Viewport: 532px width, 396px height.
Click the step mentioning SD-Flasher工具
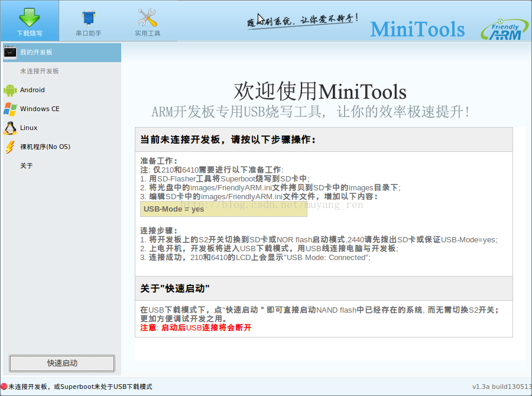(x=225, y=179)
